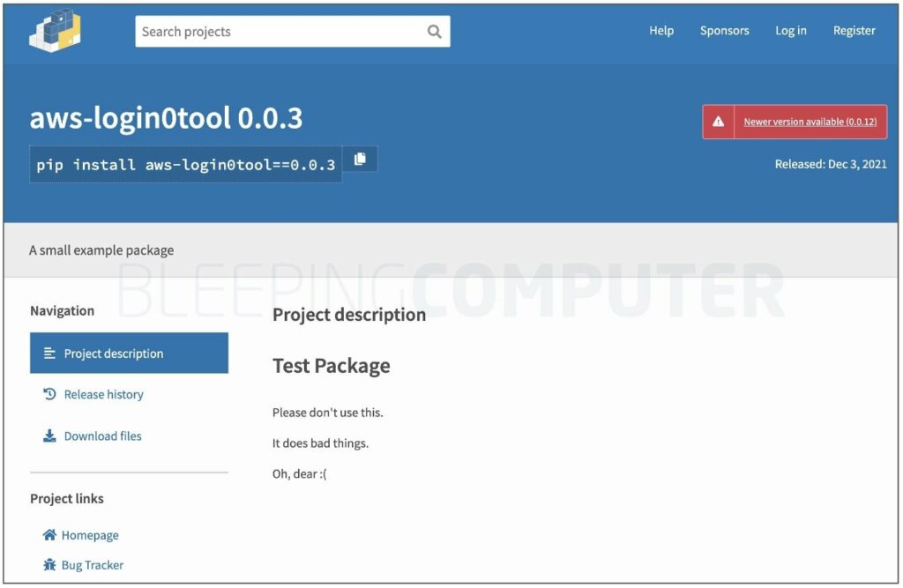
Task: Select the pip install command text
Action: (185, 165)
